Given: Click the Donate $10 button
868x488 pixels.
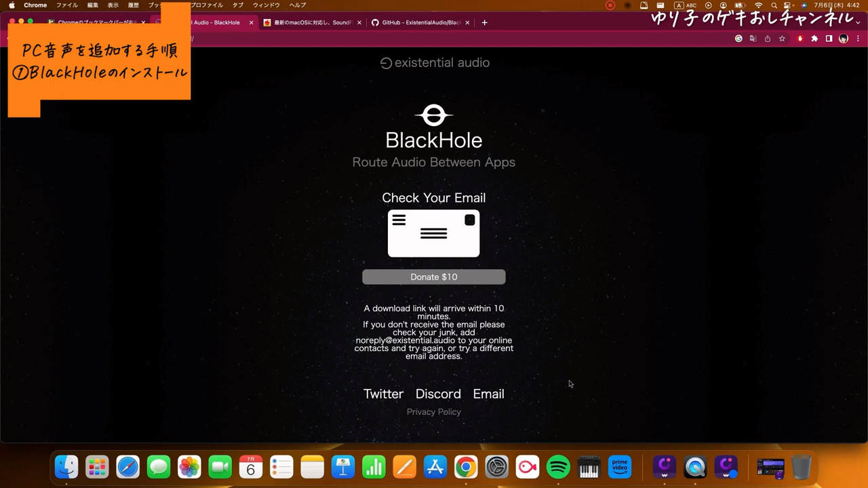Looking at the screenshot, I should [434, 277].
